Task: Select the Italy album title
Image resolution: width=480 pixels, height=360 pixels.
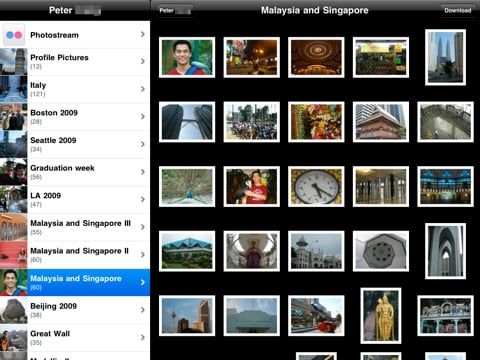Action: (x=38, y=85)
